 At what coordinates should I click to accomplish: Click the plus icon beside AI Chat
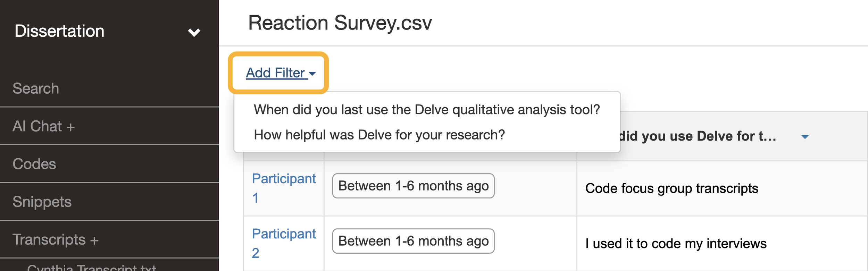click(x=71, y=127)
